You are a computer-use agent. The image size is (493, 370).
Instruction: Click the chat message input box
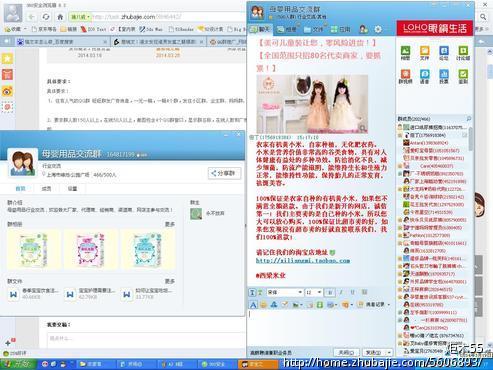[x=320, y=328]
